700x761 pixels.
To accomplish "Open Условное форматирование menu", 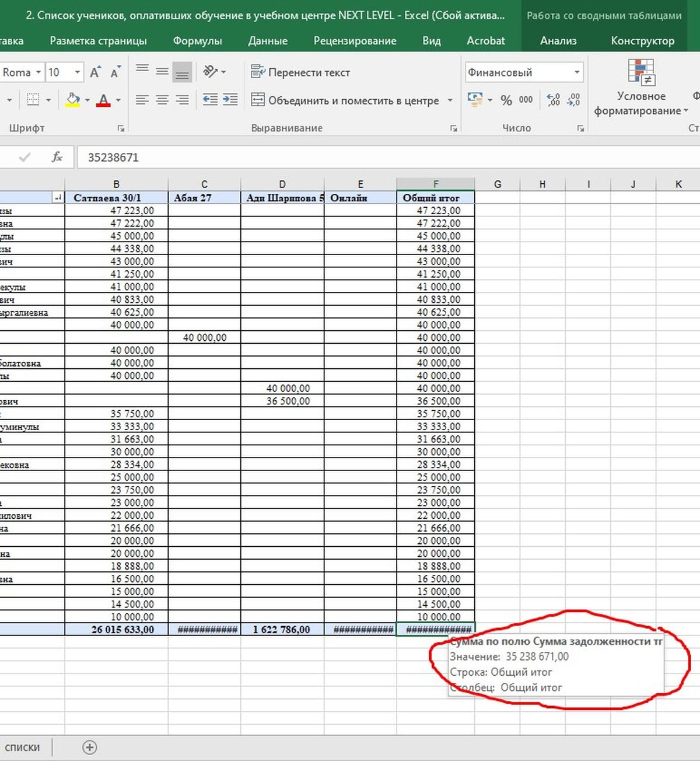I will pyautogui.click(x=641, y=88).
